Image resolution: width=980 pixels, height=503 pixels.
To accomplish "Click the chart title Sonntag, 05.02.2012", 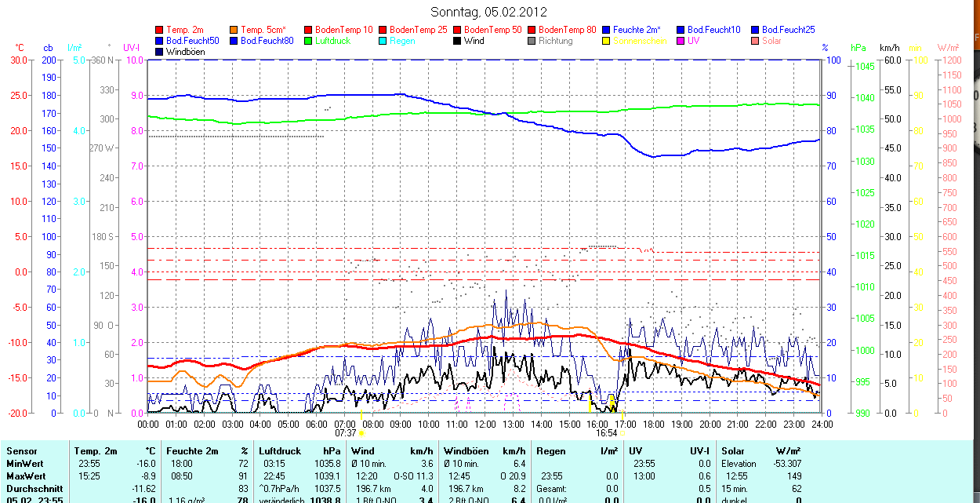I will click(489, 12).
